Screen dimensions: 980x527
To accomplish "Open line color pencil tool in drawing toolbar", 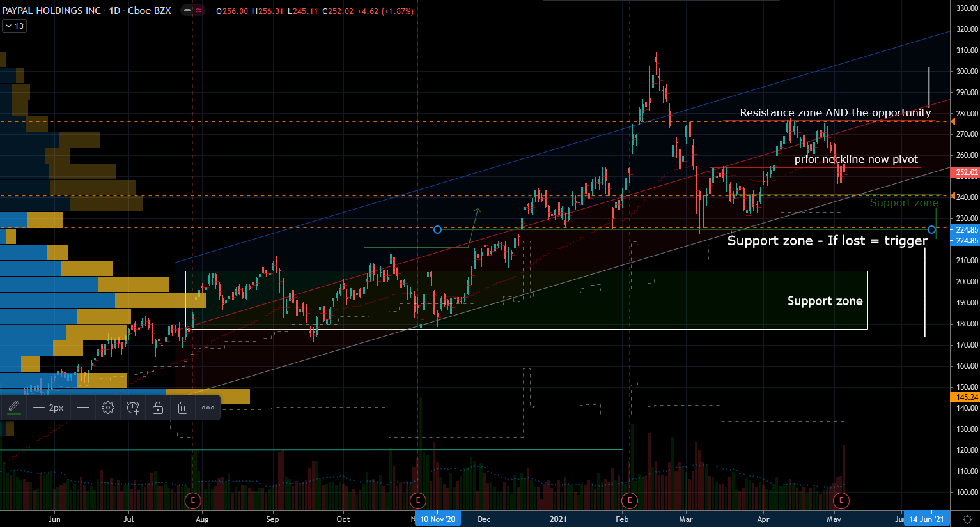I will (x=14, y=406).
